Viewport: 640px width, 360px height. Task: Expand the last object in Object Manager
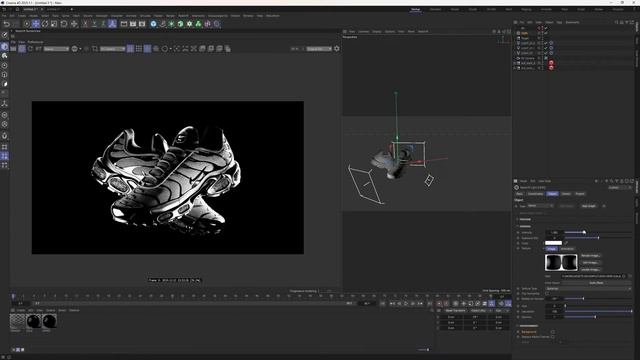point(515,68)
